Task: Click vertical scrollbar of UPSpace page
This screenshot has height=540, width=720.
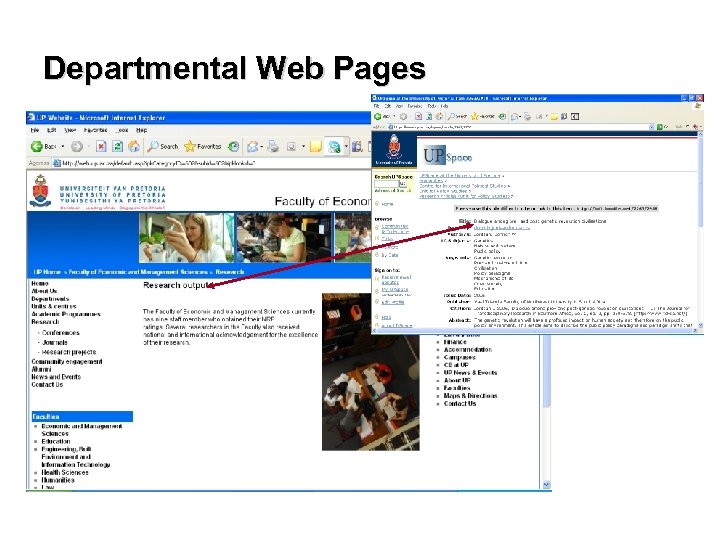Action: point(700,230)
